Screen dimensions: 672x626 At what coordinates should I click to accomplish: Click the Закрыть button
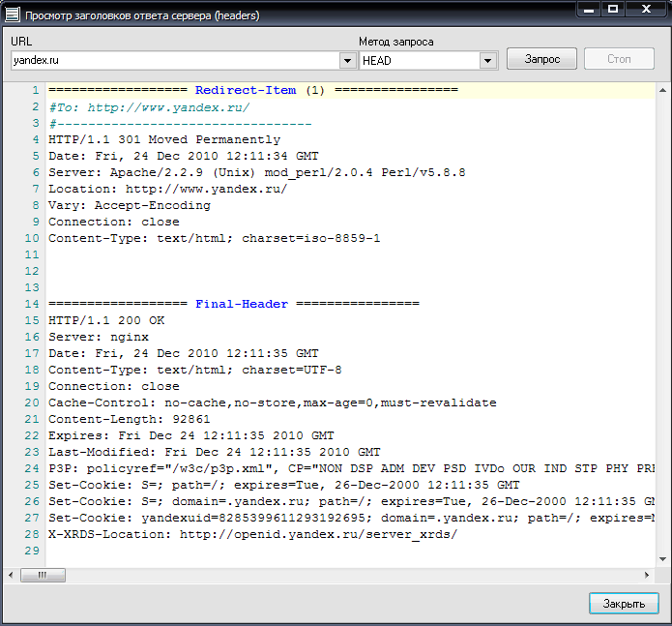624,604
